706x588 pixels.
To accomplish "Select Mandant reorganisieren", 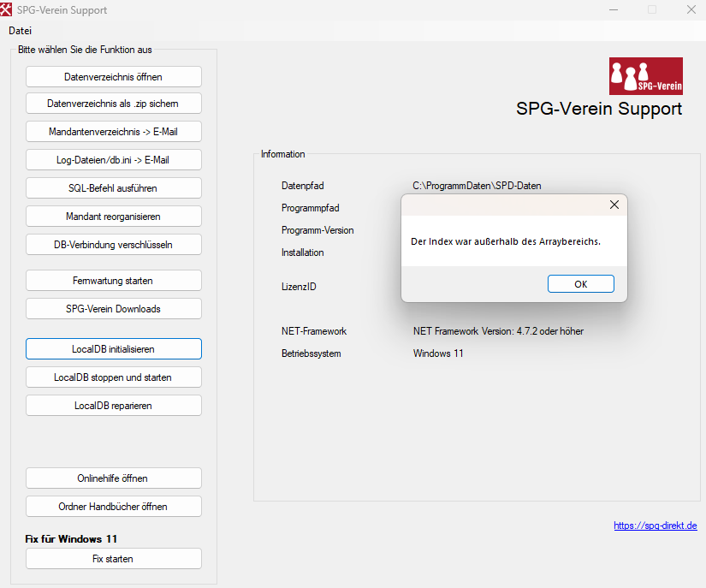I will click(114, 217).
